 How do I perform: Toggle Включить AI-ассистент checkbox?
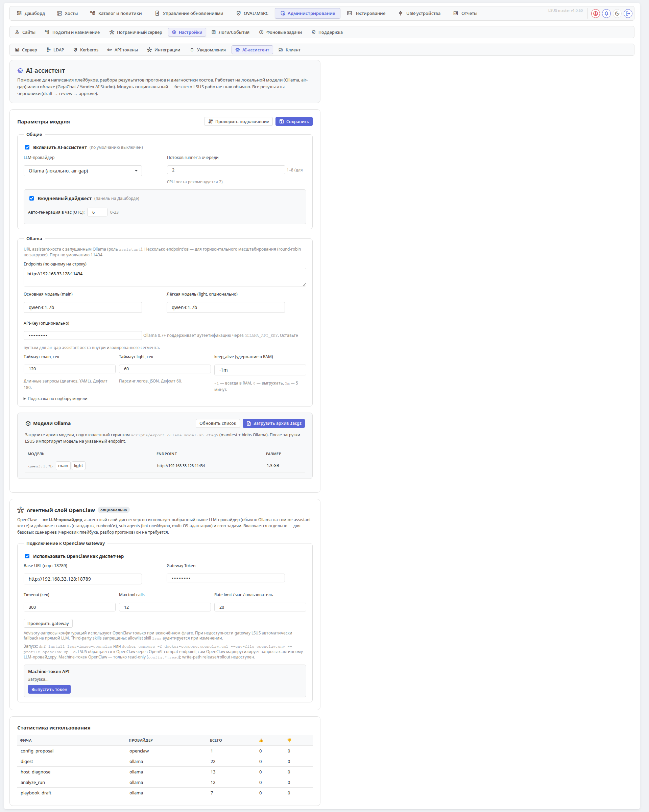[27, 147]
